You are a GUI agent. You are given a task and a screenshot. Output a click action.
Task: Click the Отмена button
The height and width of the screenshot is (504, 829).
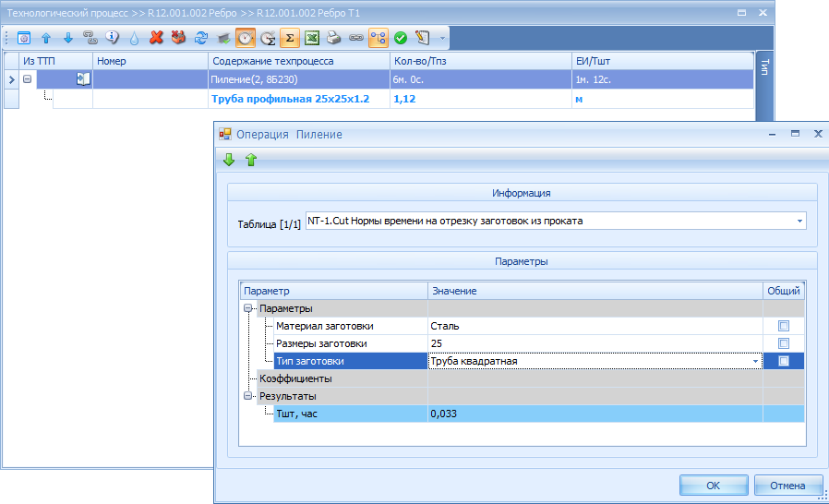787,486
